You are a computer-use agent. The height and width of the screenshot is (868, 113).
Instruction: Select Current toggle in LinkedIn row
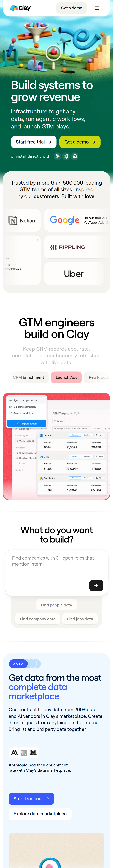(75, 435)
